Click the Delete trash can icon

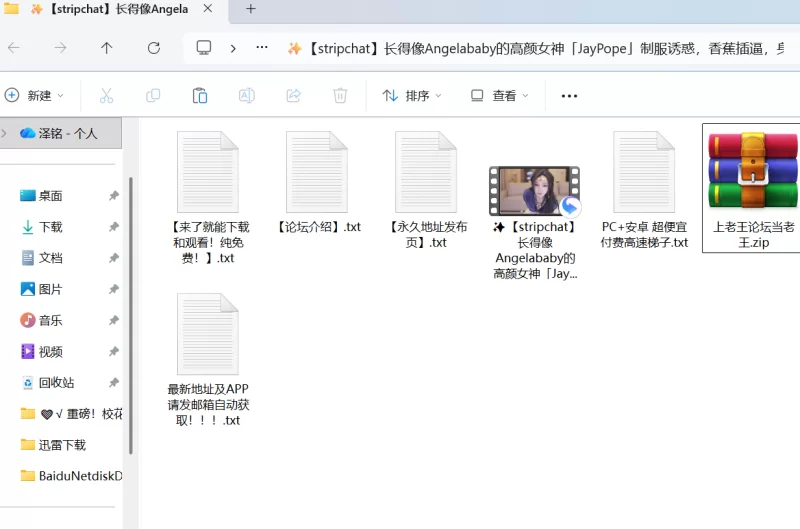[x=340, y=96]
